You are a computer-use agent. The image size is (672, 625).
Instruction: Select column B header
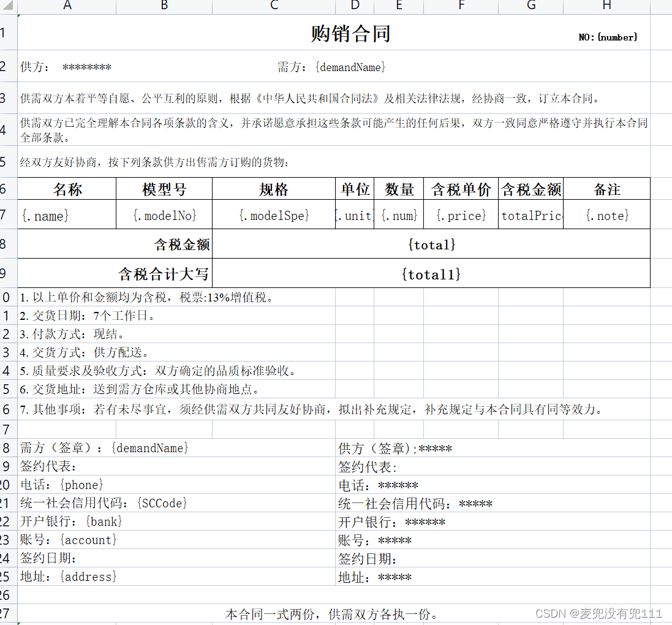click(x=164, y=6)
